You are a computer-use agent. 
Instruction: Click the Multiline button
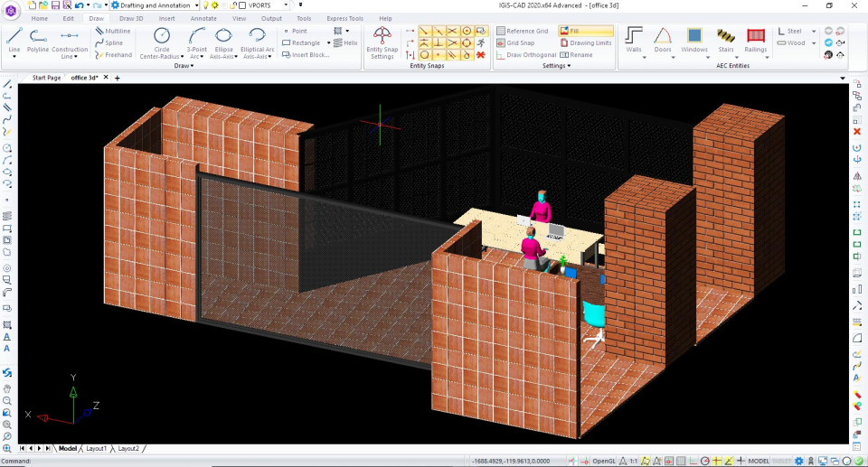(x=113, y=31)
